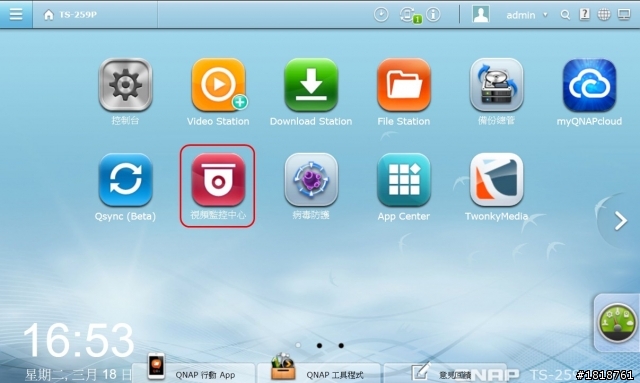Screen dimensions: 640x383
Task: Open QNAP 工具程式 utilities link
Action: pos(319,373)
